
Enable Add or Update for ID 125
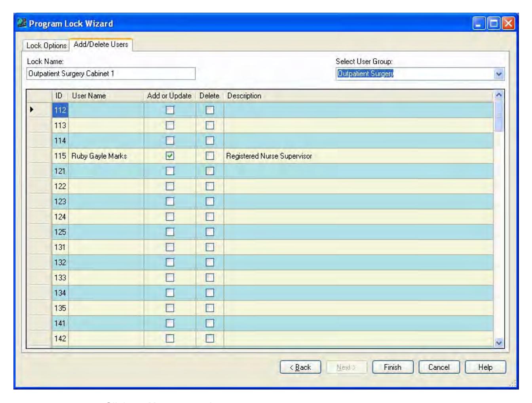click(170, 232)
